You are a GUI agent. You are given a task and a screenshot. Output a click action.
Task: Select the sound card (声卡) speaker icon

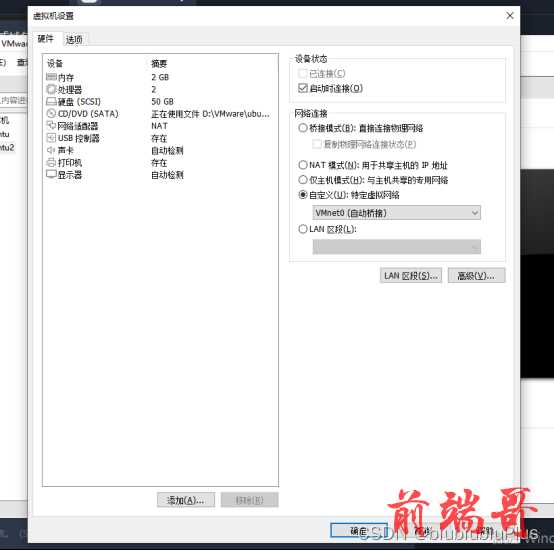click(x=51, y=150)
